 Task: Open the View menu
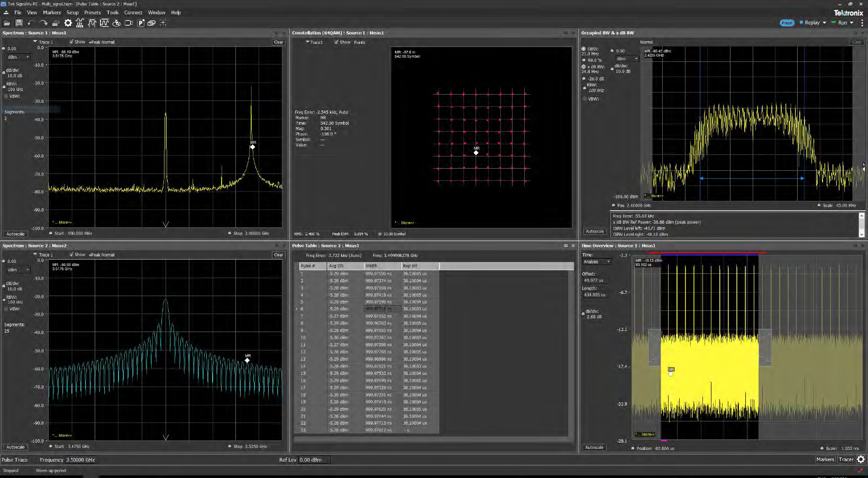32,12
